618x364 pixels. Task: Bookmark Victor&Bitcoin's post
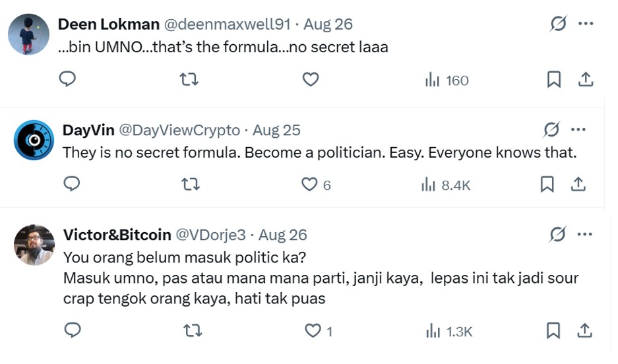pos(554,330)
